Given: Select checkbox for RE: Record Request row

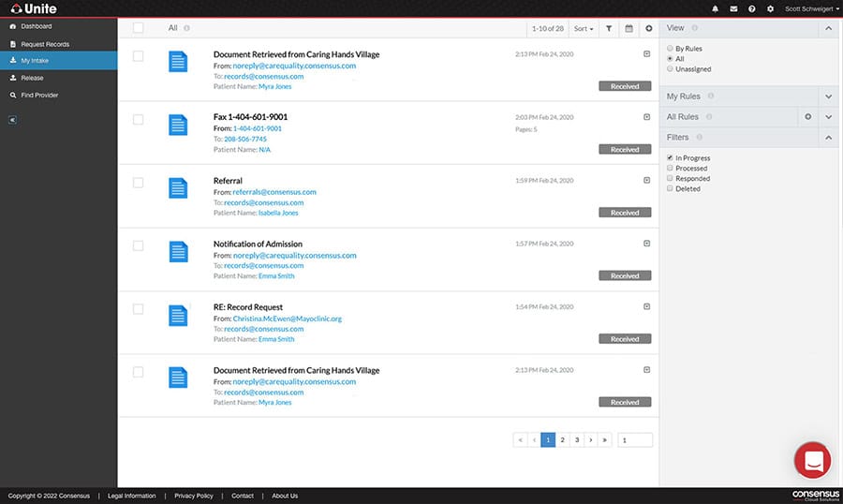Looking at the screenshot, I should tap(139, 309).
